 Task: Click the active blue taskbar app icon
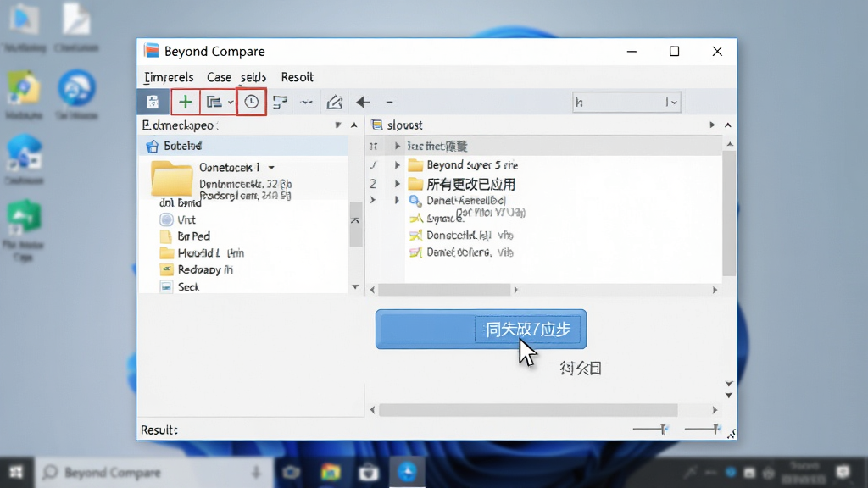pyautogui.click(x=407, y=473)
